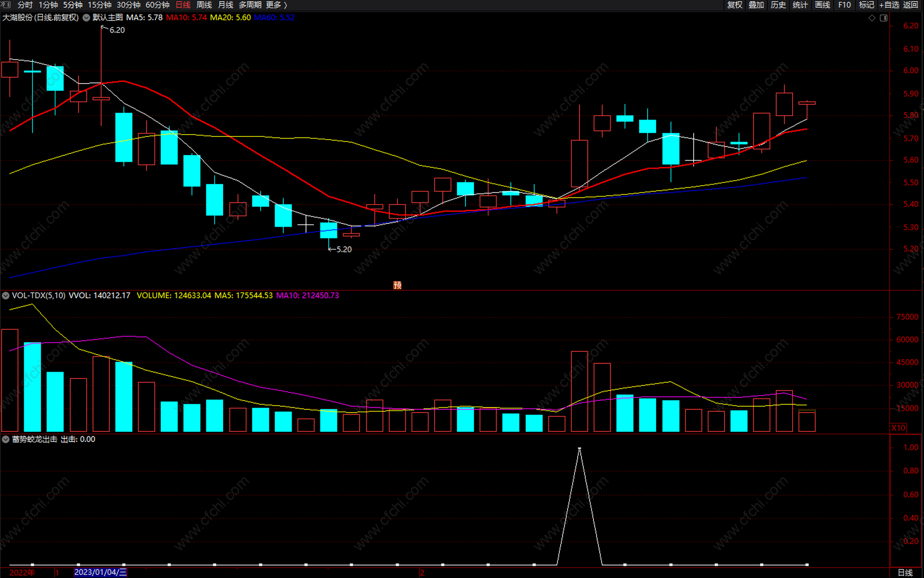Toggle the sidebar panel icon at top-left

click(x=6, y=5)
